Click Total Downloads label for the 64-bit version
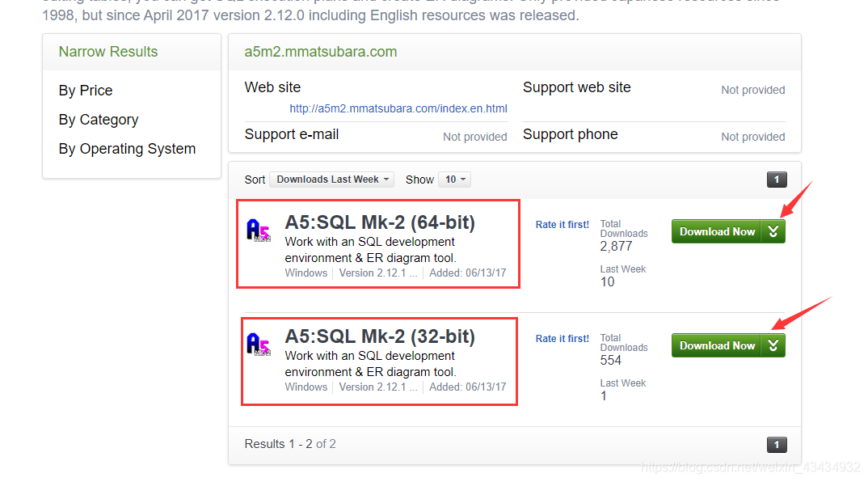868x482 pixels. coord(624,229)
